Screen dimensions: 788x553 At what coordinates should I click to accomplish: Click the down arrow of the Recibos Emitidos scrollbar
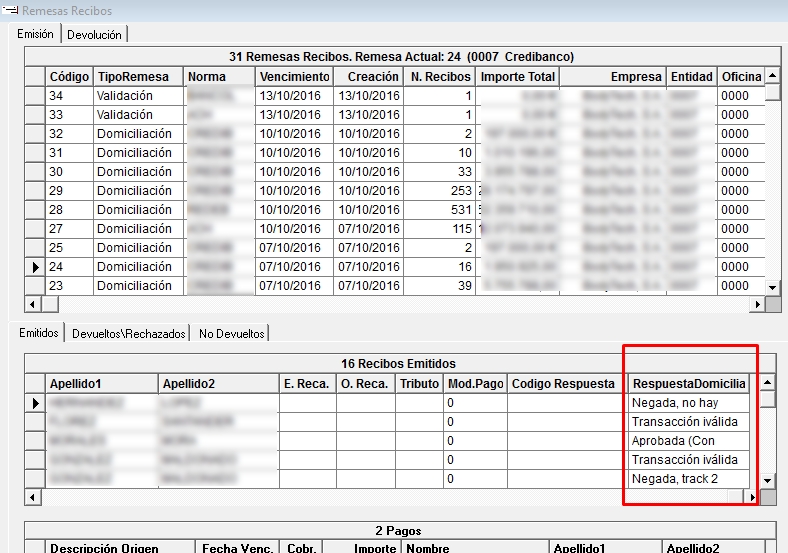pos(767,480)
